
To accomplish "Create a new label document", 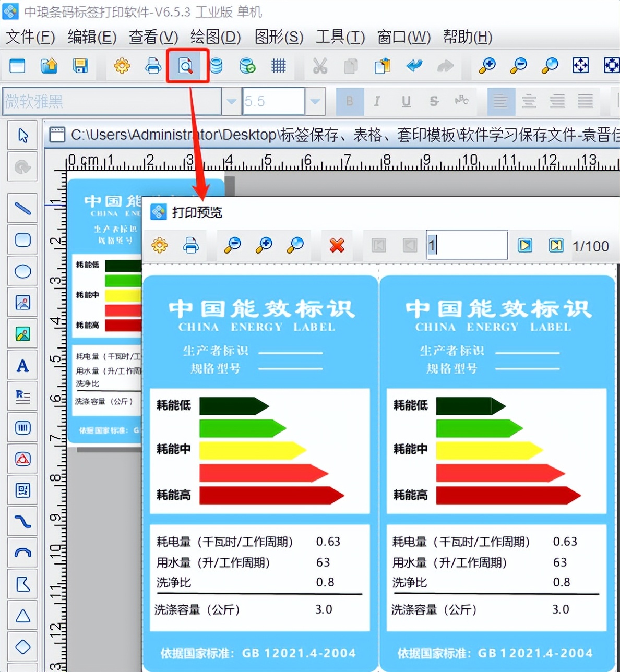I will click(17, 66).
